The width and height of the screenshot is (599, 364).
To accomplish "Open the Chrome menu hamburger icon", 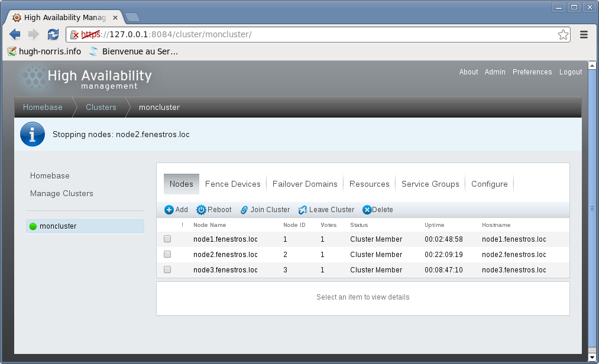I will pos(584,34).
